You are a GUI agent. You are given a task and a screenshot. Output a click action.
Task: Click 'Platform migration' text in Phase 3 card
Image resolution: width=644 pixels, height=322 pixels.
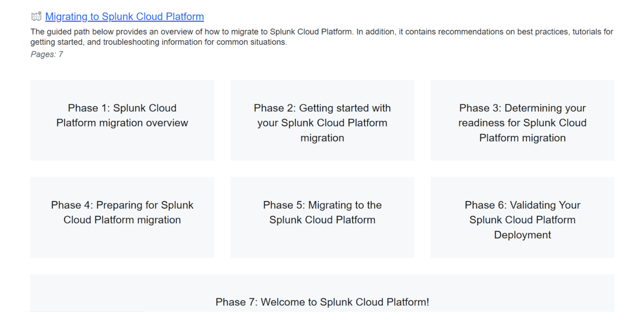point(522,138)
